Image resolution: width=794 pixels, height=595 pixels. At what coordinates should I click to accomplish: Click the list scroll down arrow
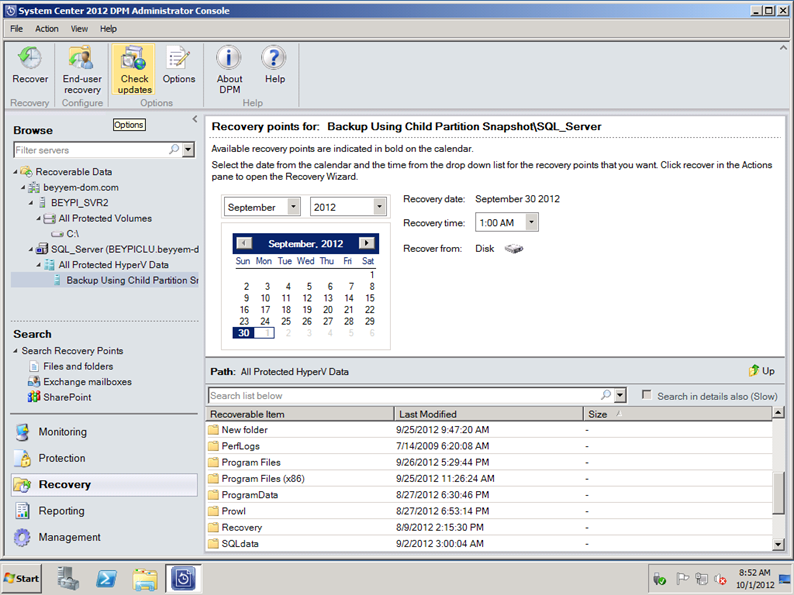pyautogui.click(x=778, y=544)
